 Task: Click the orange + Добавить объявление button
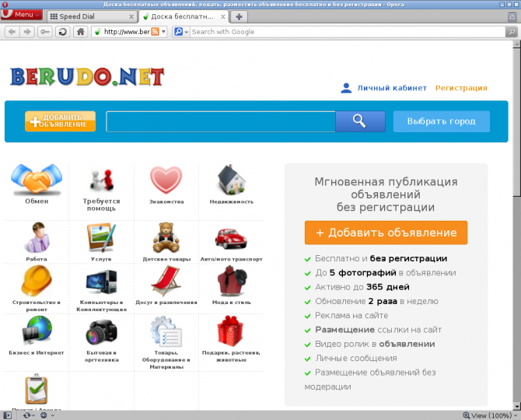pos(386,233)
